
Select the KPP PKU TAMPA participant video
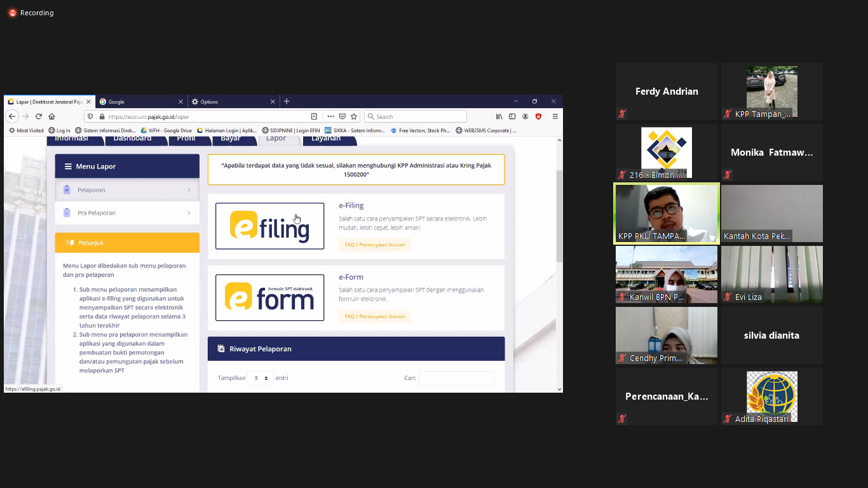pyautogui.click(x=666, y=213)
